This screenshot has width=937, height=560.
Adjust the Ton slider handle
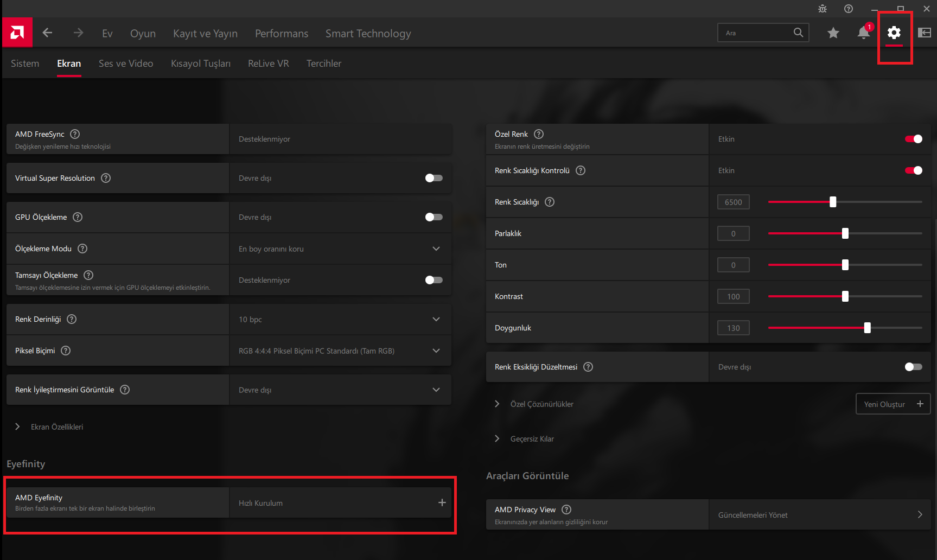point(845,265)
